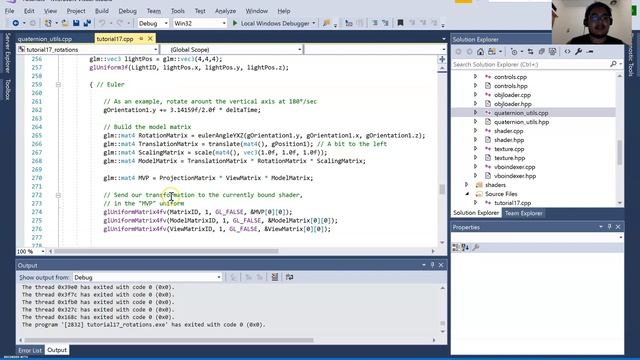Toggle Show All Files in Solution Explorer
The image size is (640, 360).
552,52
